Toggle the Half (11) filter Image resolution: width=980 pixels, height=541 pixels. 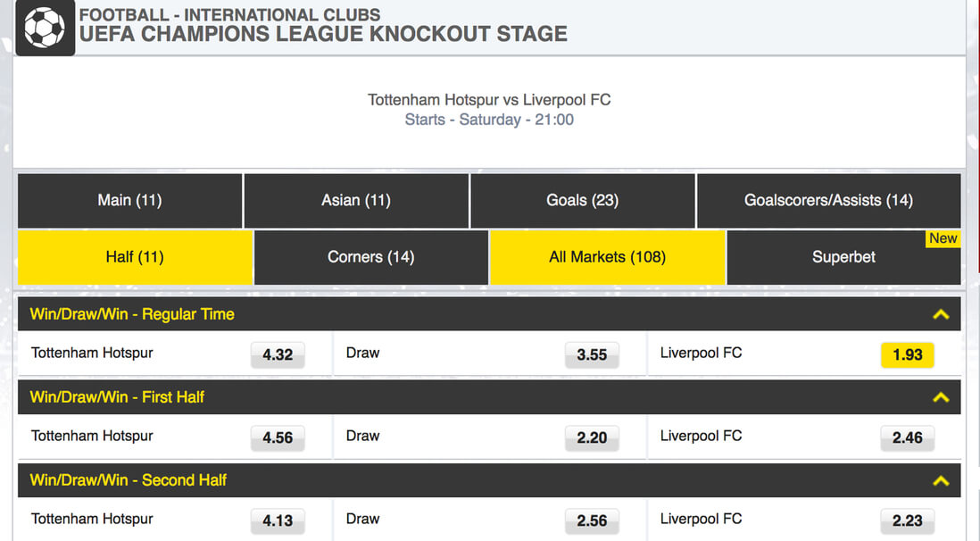point(135,257)
